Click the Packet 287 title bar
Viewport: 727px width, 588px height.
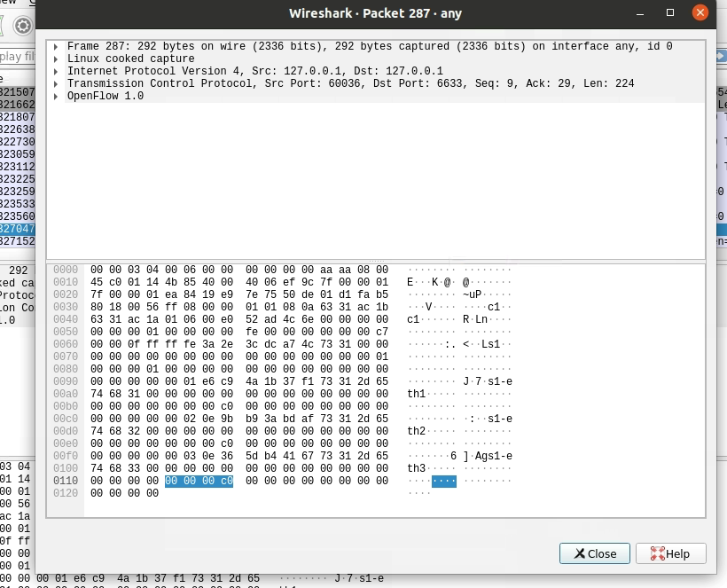pyautogui.click(x=376, y=13)
